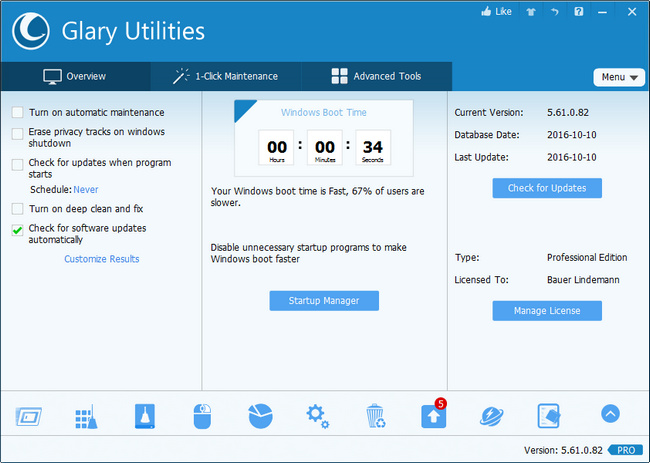Collapse toolbar with the round up-arrow icon

[610, 414]
